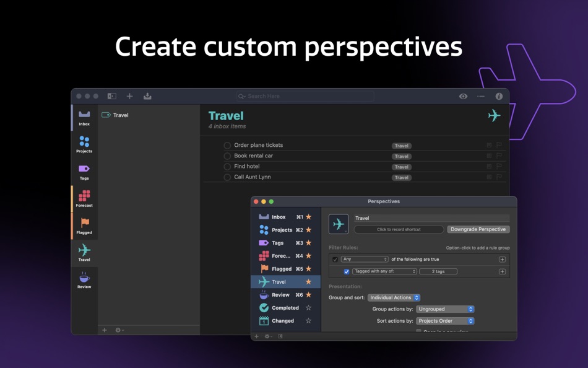Open the Inspector info icon
The image size is (588, 368).
tap(499, 96)
